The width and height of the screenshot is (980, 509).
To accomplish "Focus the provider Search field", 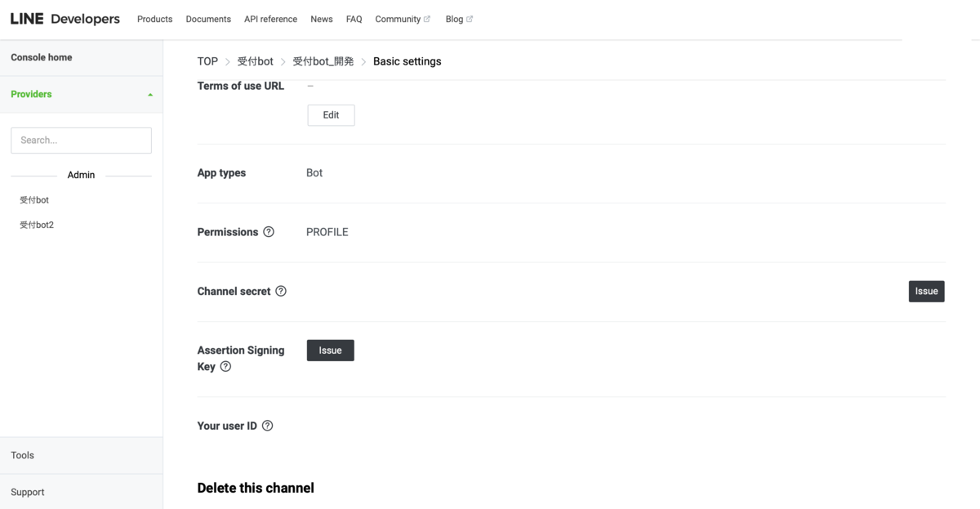I will [81, 140].
